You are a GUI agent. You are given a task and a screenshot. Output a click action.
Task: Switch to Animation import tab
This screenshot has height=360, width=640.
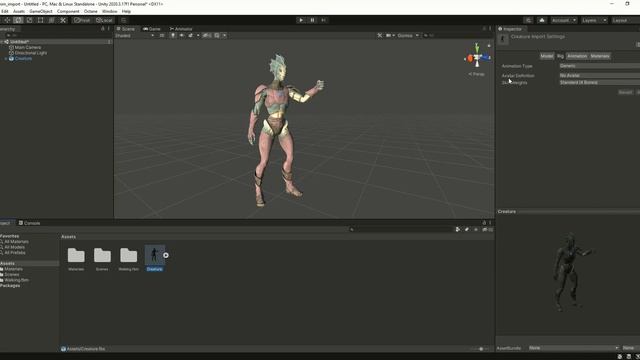click(x=577, y=56)
